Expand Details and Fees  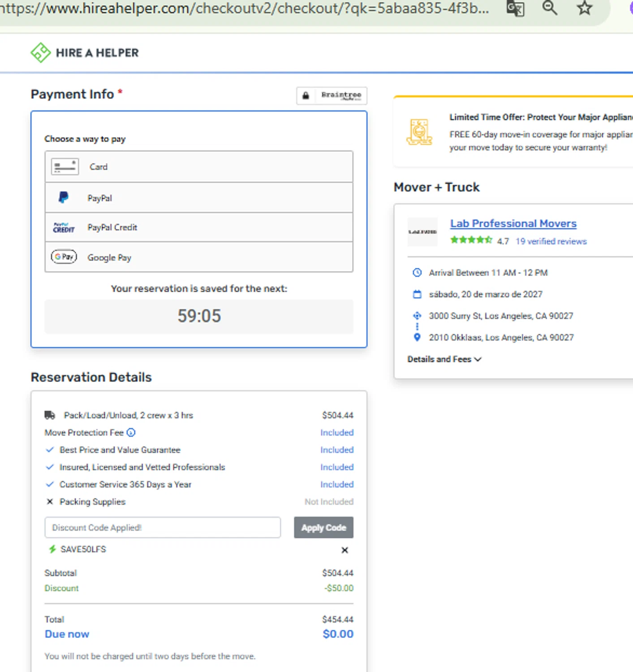coord(444,359)
